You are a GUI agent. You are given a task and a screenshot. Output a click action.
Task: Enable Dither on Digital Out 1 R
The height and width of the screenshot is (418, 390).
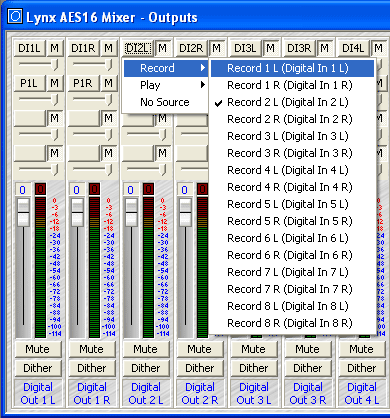(x=92, y=368)
